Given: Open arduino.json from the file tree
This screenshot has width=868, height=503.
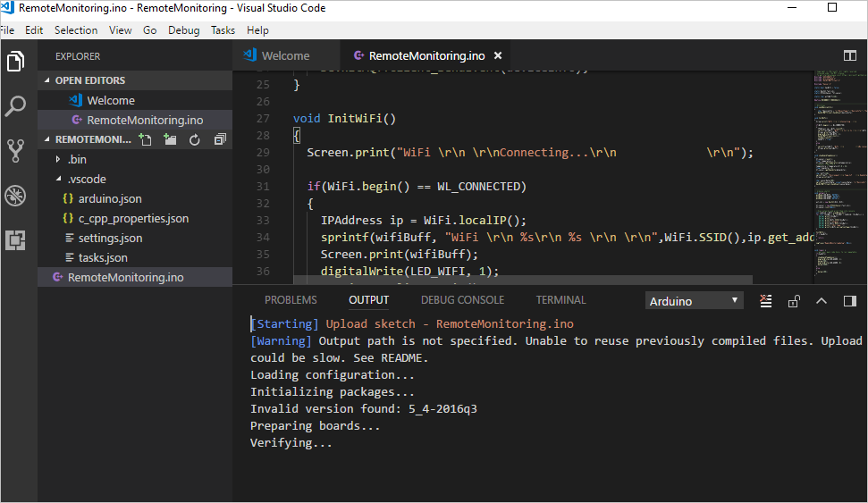Looking at the screenshot, I should [x=109, y=198].
